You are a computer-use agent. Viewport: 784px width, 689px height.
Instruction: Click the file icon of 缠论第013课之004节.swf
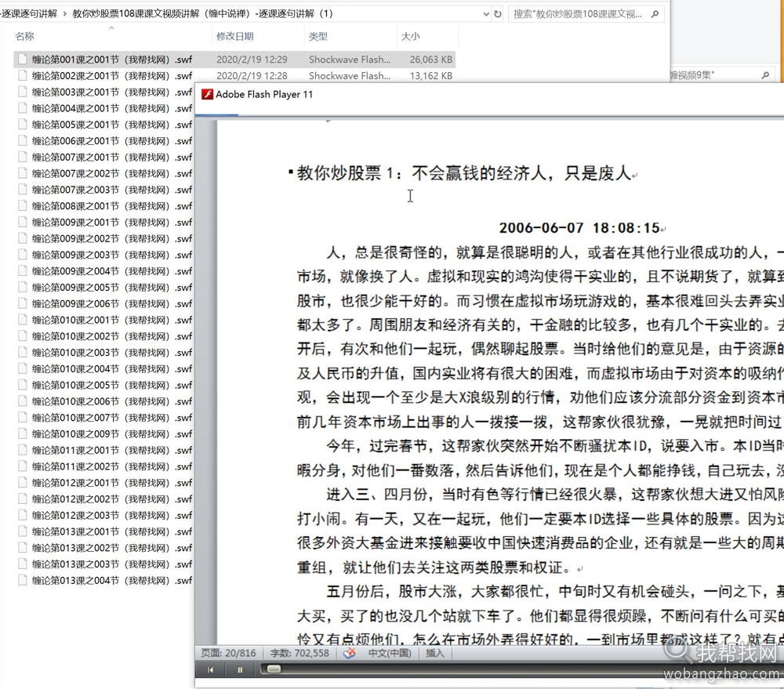[x=24, y=579]
